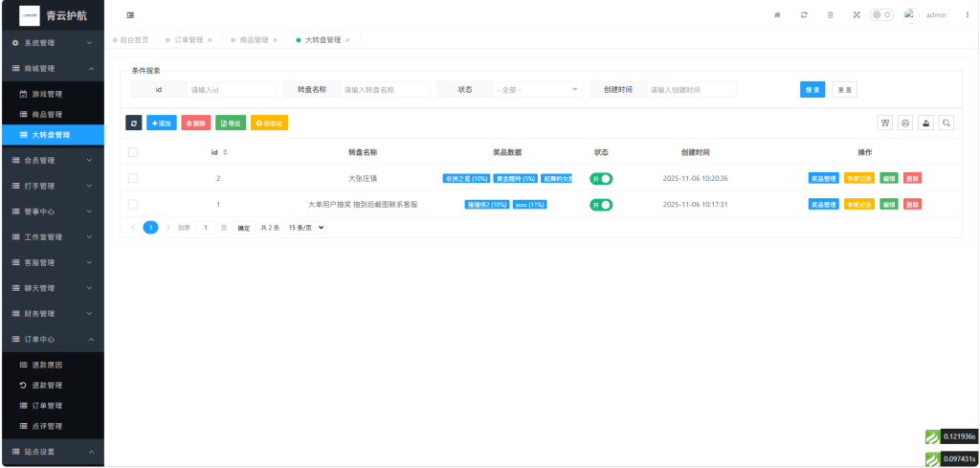
Task: Enter fullscreen using the expand icon
Action: click(857, 15)
